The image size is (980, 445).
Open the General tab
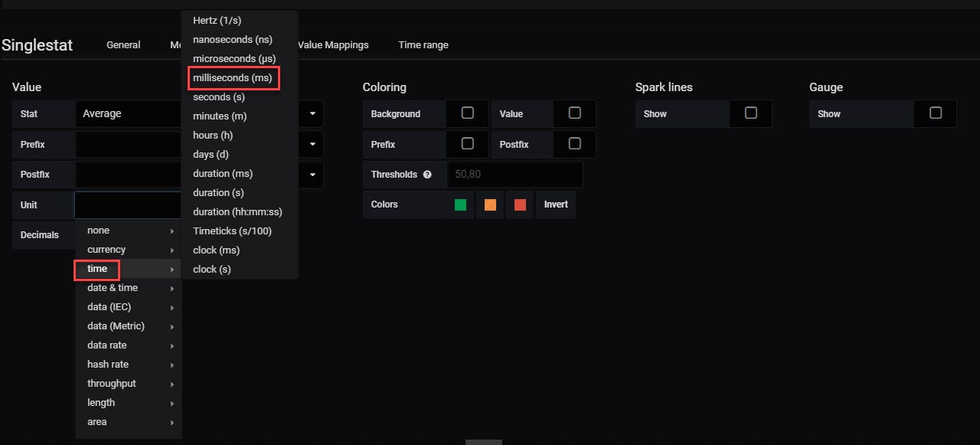coord(123,45)
